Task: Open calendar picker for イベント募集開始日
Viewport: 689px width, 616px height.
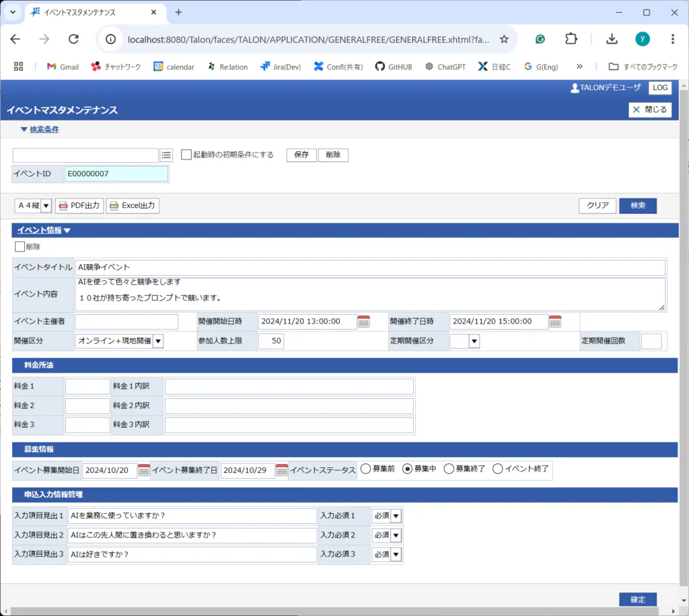Action: pos(144,470)
